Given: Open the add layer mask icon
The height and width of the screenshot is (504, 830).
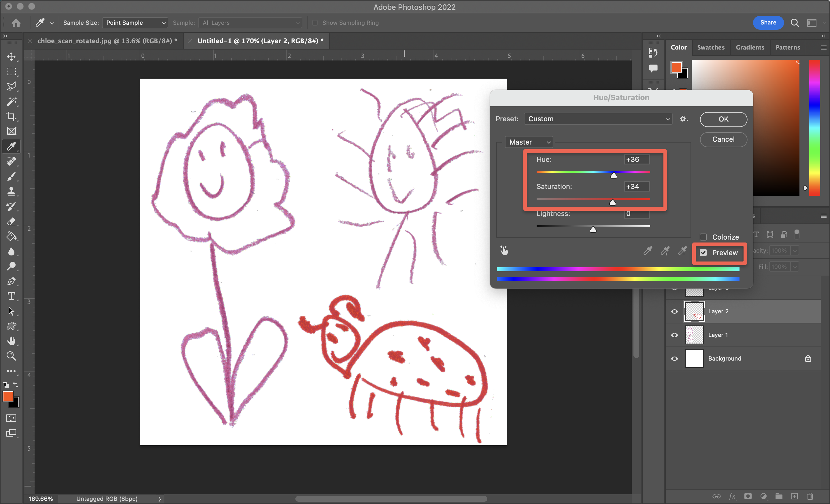Looking at the screenshot, I should click(x=748, y=496).
